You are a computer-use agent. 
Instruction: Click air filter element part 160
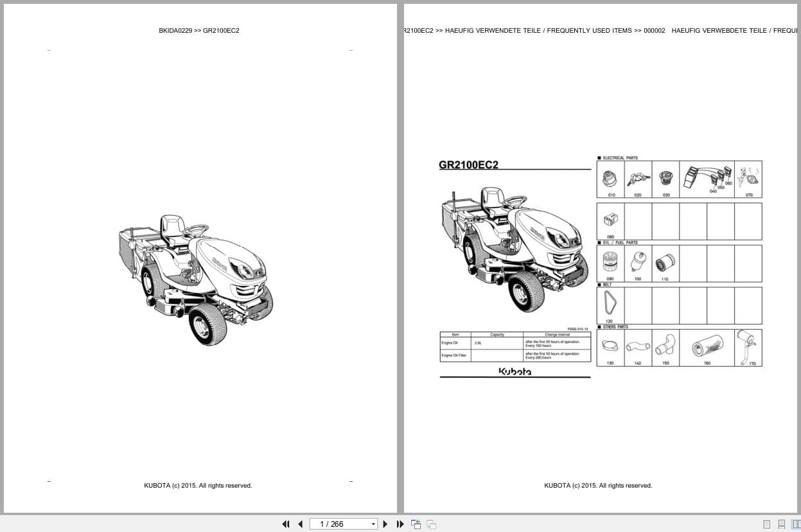[707, 348]
